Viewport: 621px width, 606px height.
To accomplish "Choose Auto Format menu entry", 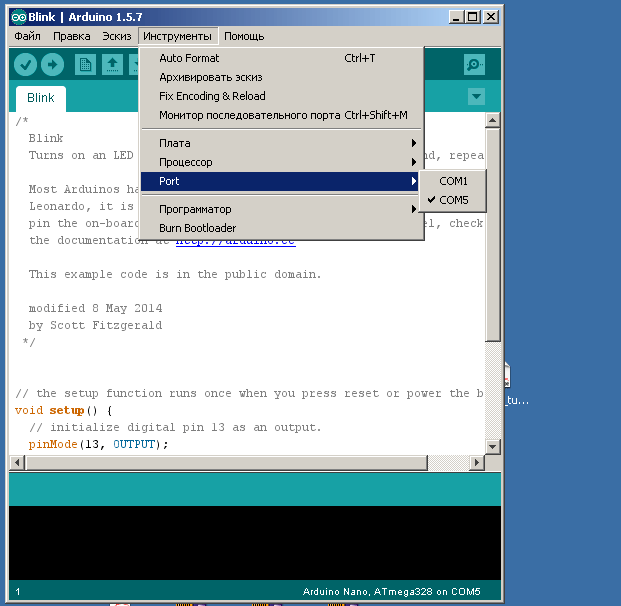I will [x=280, y=58].
